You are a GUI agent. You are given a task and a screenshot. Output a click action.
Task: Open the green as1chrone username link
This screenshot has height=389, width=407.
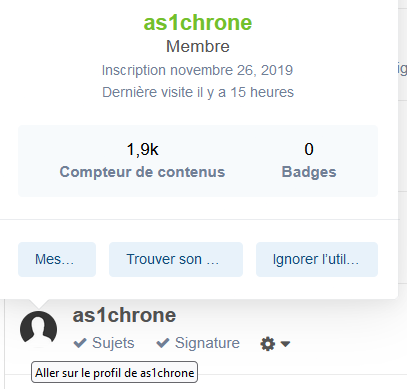pyautogui.click(x=198, y=23)
